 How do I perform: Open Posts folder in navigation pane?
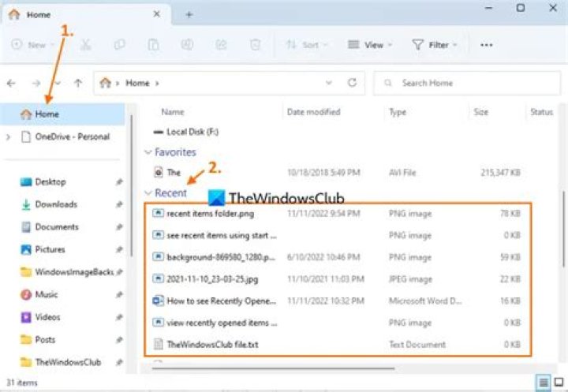pos(45,339)
